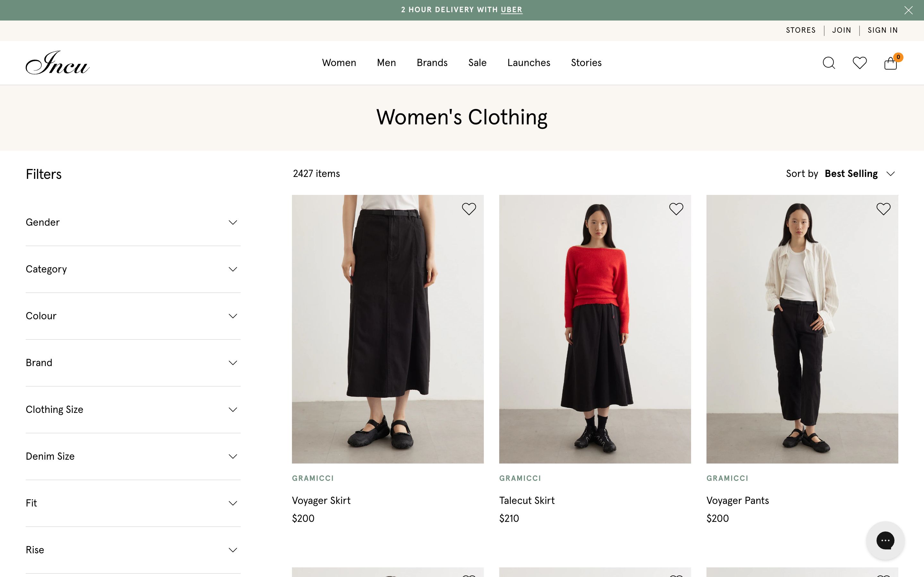
Task: Toggle the Fit filter section
Action: click(133, 503)
